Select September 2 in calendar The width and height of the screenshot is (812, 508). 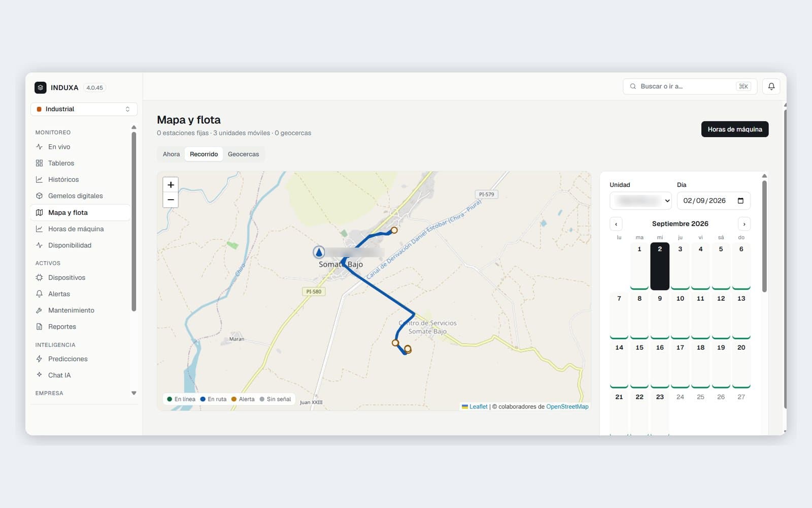(660, 266)
